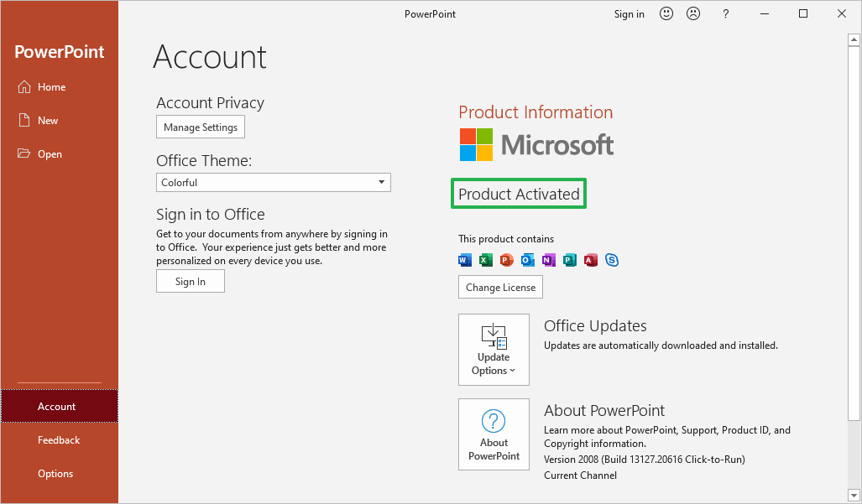
Task: Click the Current Channel text
Action: (x=580, y=475)
